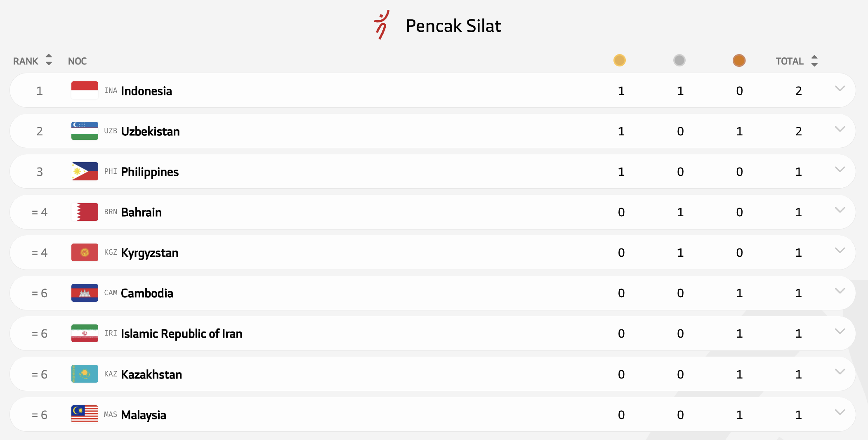This screenshot has width=868, height=440.
Task: Click the gold medal column icon
Action: (619, 60)
